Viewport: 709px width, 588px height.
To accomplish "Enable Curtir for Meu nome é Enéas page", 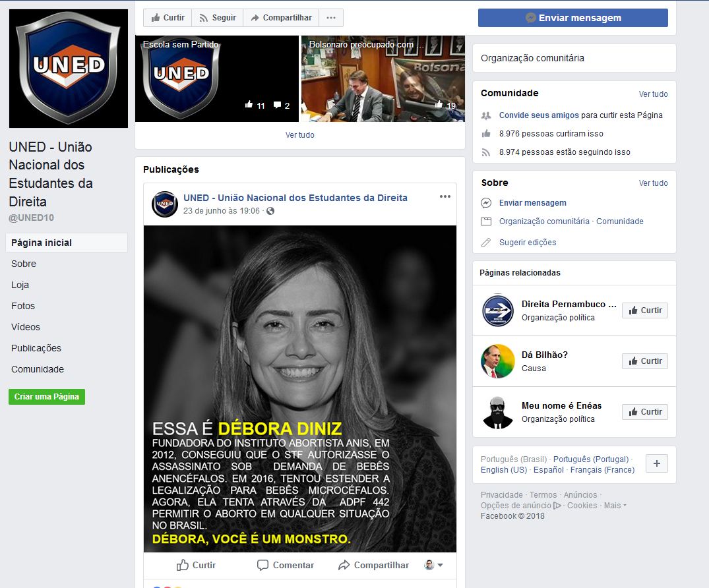I will pos(644,411).
